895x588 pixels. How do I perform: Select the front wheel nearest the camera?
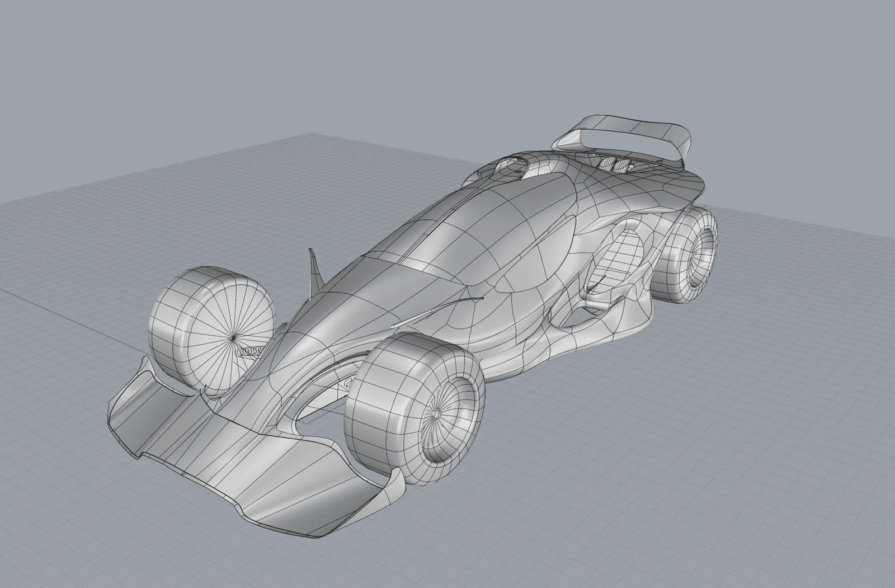(414, 407)
